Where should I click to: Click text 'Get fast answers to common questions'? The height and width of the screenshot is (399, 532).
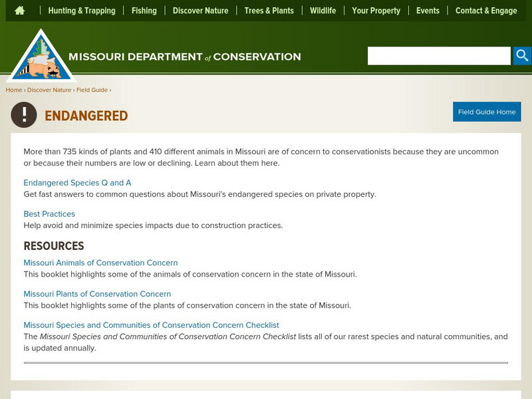pos(200,194)
